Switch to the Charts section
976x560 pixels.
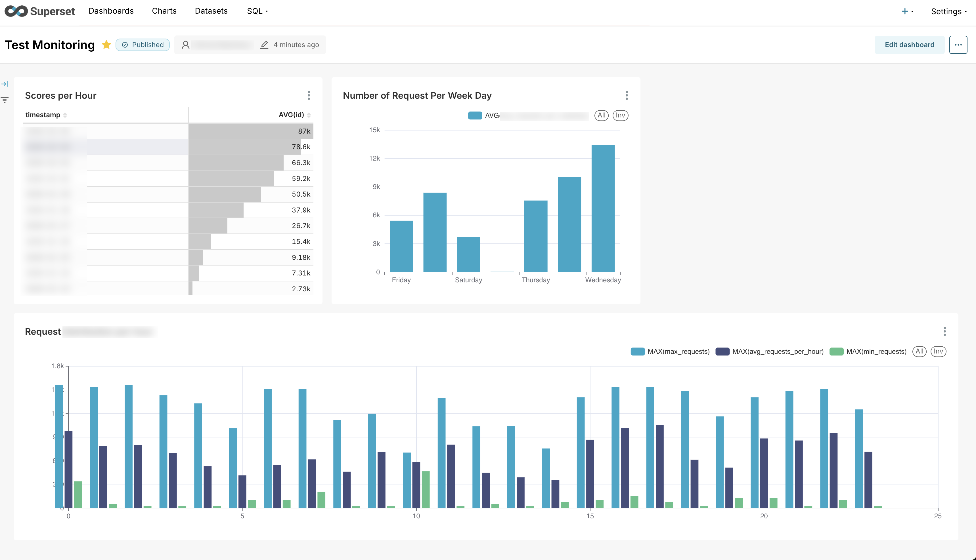[x=164, y=11]
